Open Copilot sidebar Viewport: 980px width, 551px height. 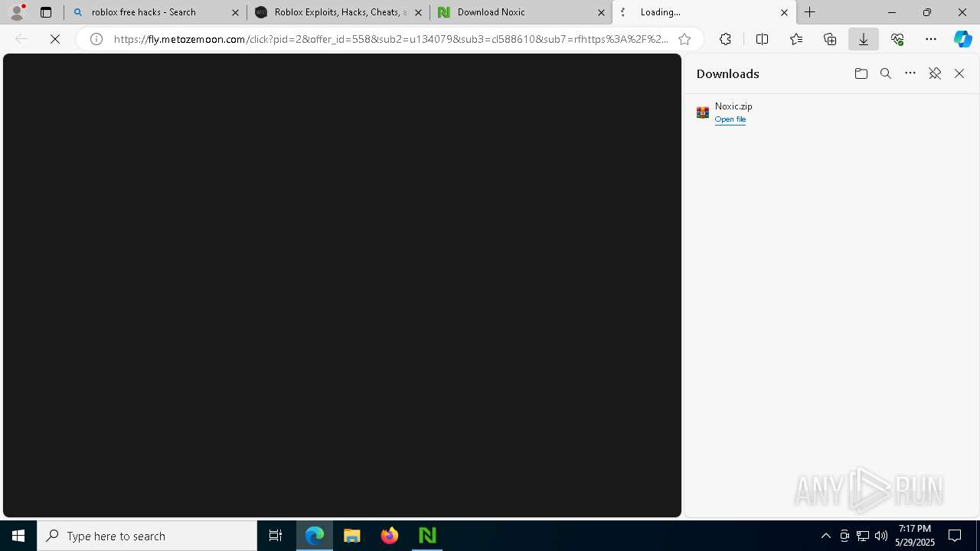pos(963,39)
